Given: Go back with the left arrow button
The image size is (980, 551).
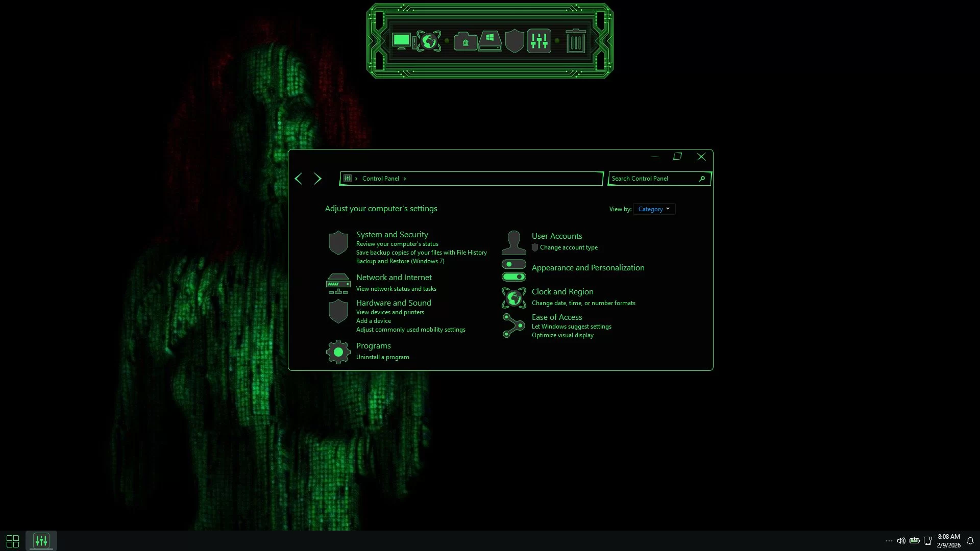Looking at the screenshot, I should pyautogui.click(x=299, y=179).
